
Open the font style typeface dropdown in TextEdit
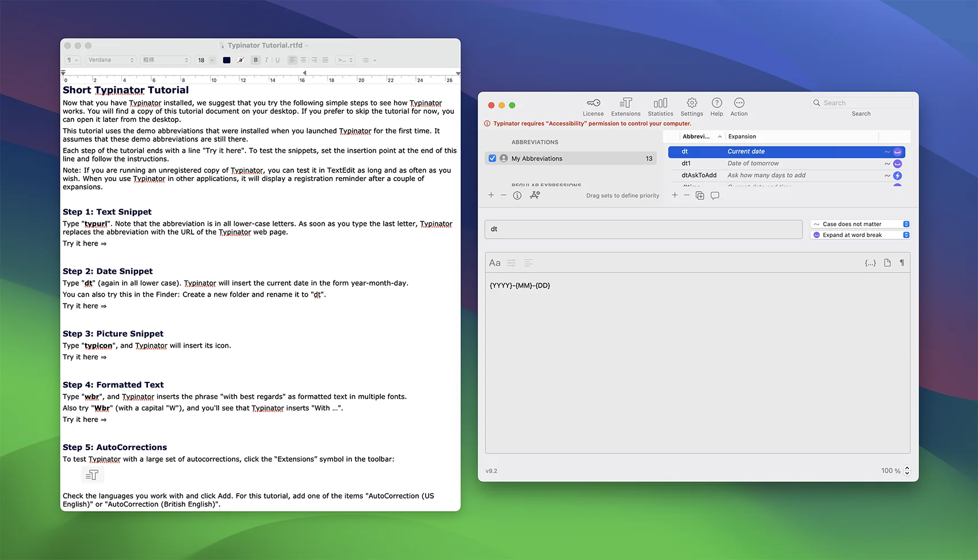[x=166, y=60]
